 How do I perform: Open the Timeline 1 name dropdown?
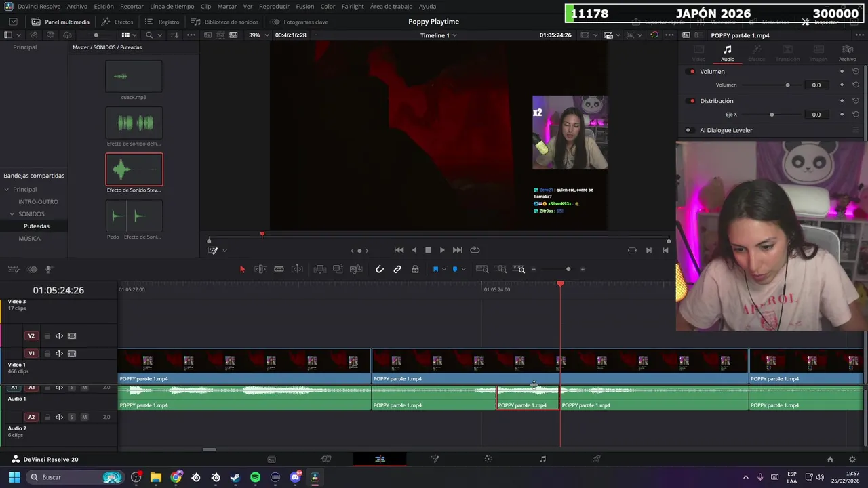tap(438, 35)
